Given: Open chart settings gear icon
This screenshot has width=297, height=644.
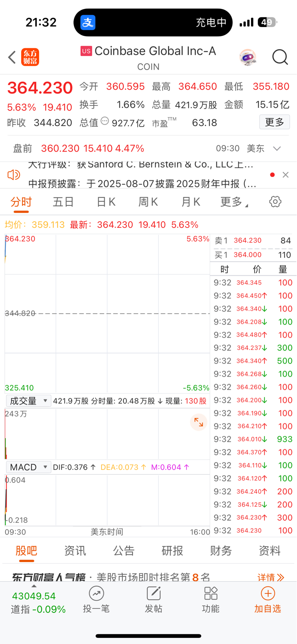Looking at the screenshot, I should coord(275,202).
